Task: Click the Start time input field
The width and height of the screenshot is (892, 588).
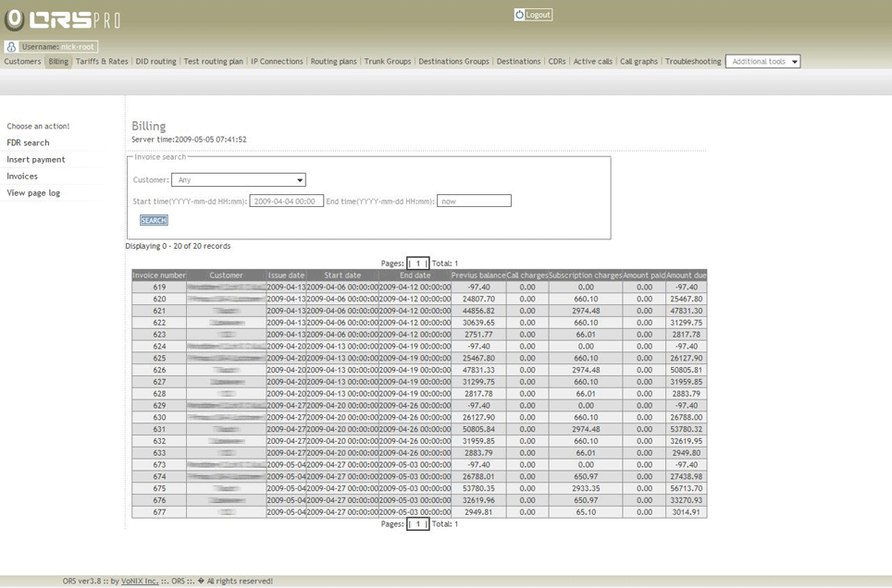Action: point(286,202)
